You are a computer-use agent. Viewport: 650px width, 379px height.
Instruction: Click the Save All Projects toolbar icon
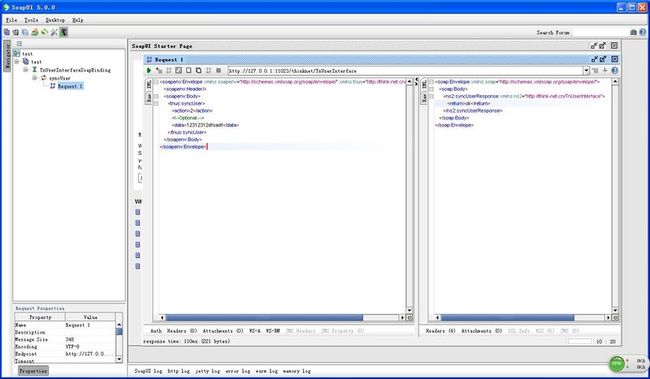point(25,32)
